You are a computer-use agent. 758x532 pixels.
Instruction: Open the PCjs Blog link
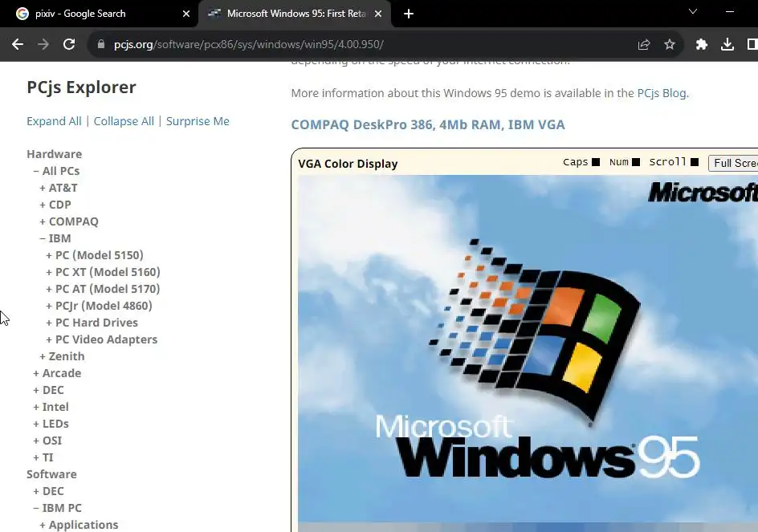pyautogui.click(x=662, y=93)
